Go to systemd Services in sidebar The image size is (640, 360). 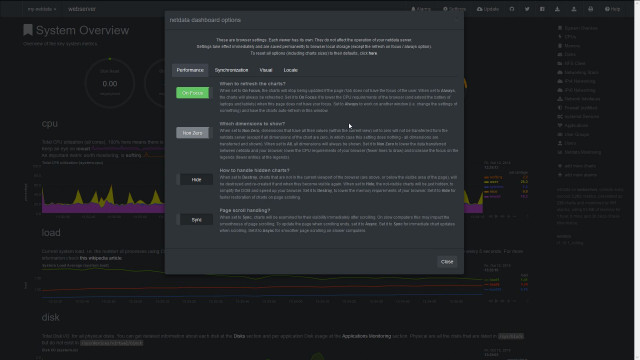(x=578, y=116)
